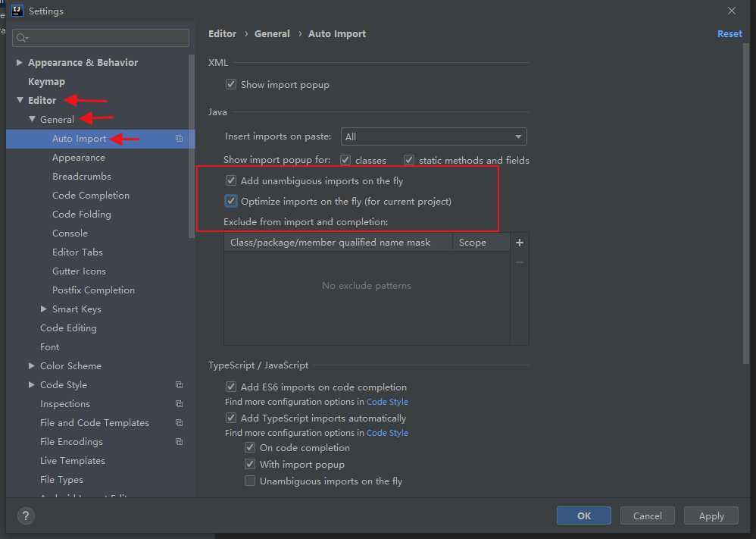Click the project-level icon next to Code Style
This screenshot has height=539, width=756.
[x=180, y=385]
